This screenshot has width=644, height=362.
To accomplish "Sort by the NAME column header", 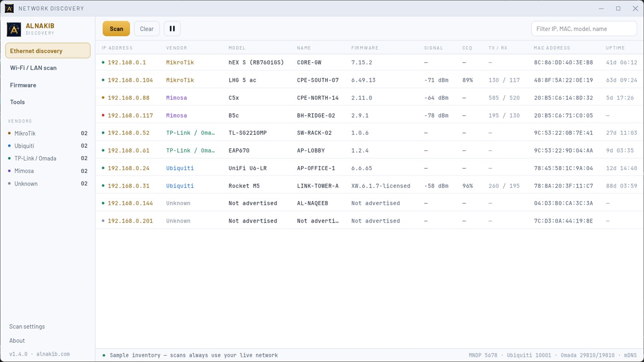I will pos(304,48).
